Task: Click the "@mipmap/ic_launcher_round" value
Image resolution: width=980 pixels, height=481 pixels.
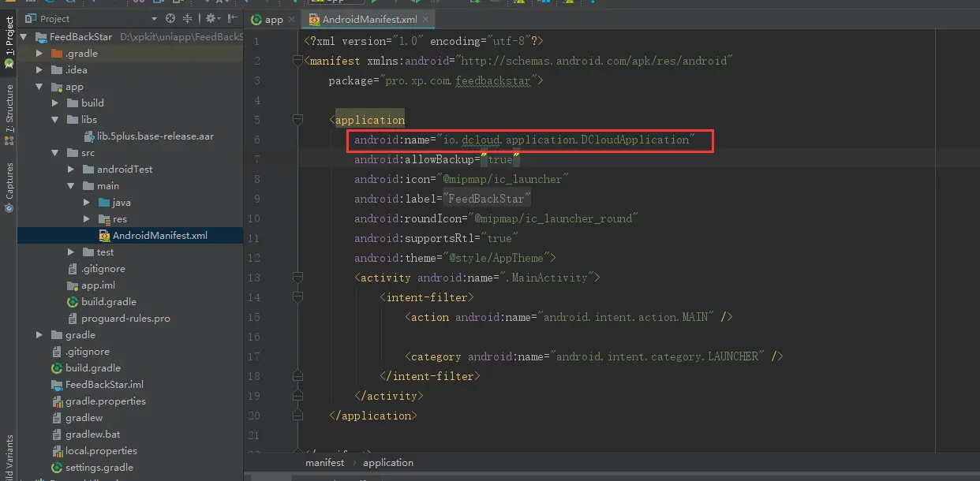Action: [x=552, y=218]
